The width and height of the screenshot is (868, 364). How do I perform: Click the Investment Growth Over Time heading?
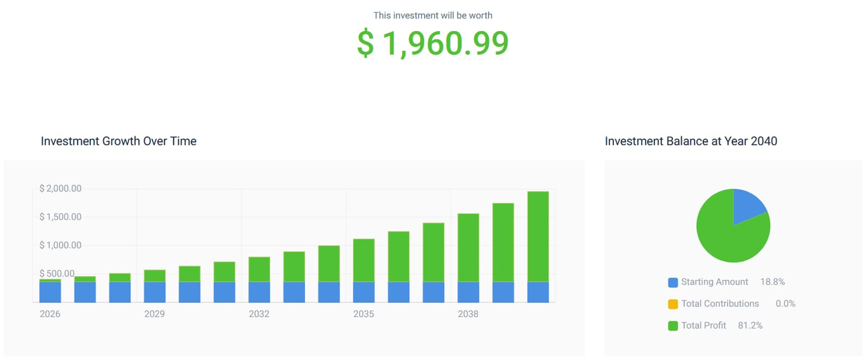(119, 141)
